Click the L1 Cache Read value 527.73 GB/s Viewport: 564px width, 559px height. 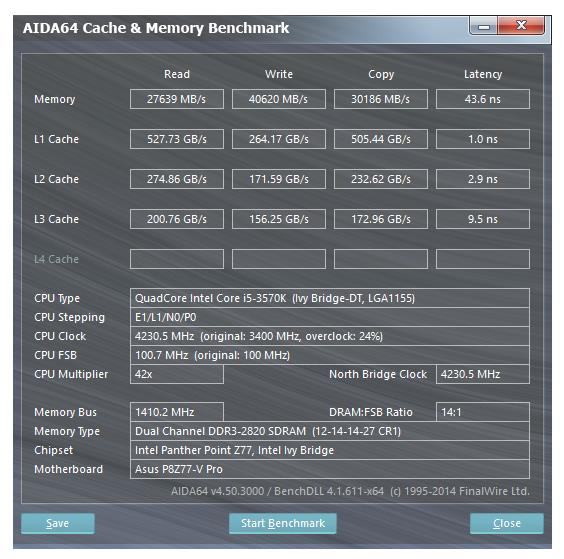point(177,139)
